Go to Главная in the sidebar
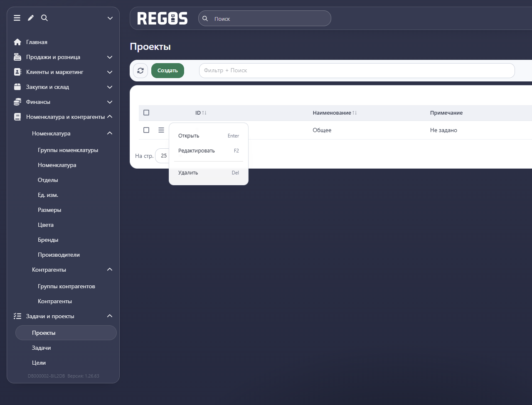 (37, 42)
